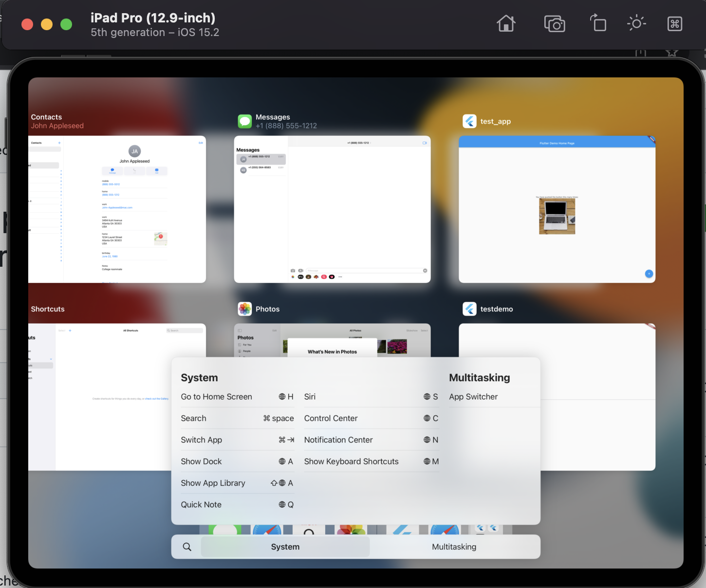
Task: Select the System tab
Action: [285, 546]
